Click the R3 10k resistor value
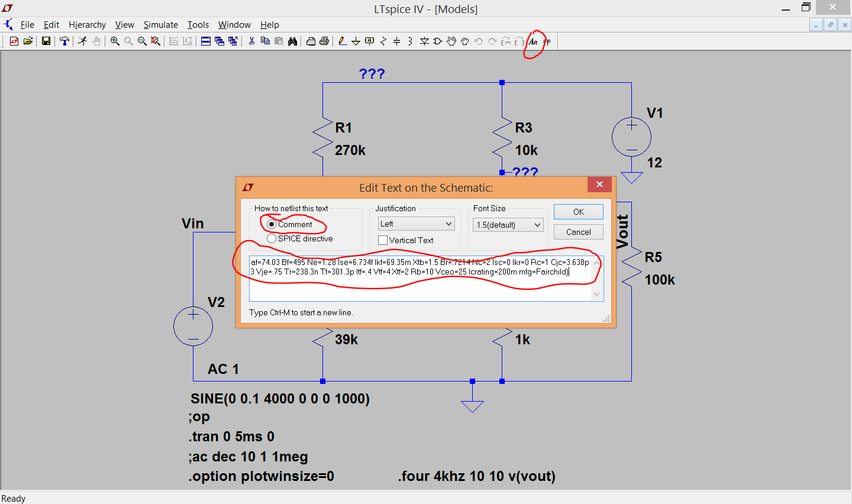The height and width of the screenshot is (504, 852). pyautogui.click(x=527, y=150)
